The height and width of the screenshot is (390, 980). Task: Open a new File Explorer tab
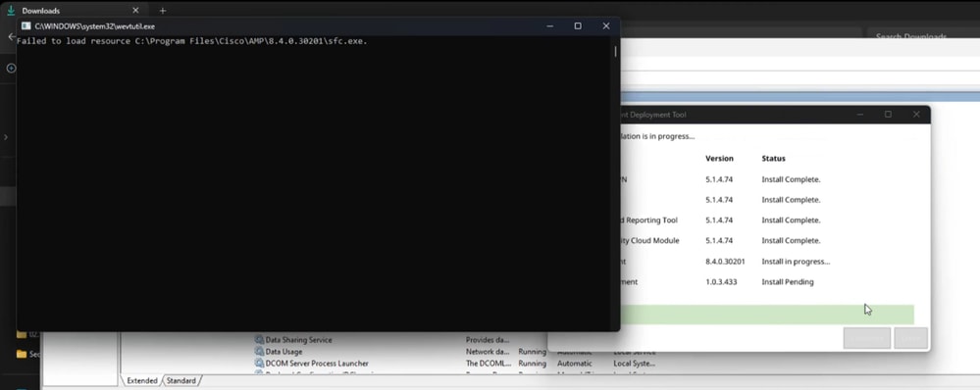pyautogui.click(x=163, y=11)
